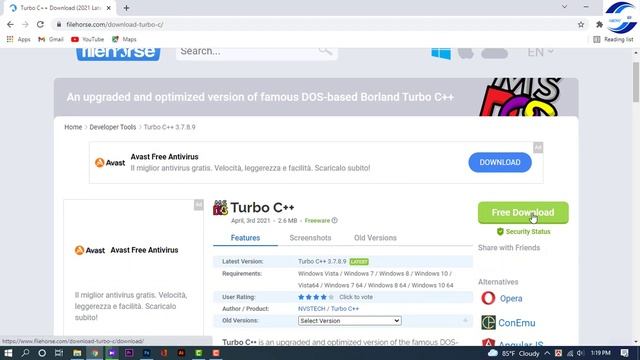Image resolution: width=640 pixels, height=360 pixels.
Task: Open the notification center icon
Action: pos(624,353)
